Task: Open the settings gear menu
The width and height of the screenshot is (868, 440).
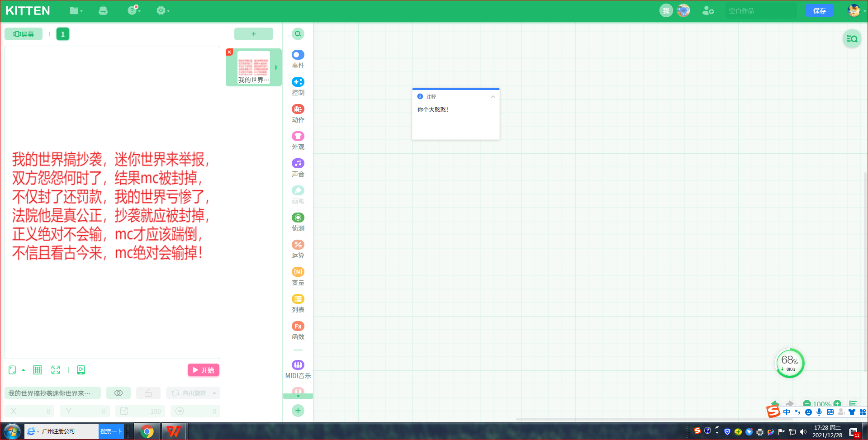Action: [x=162, y=10]
